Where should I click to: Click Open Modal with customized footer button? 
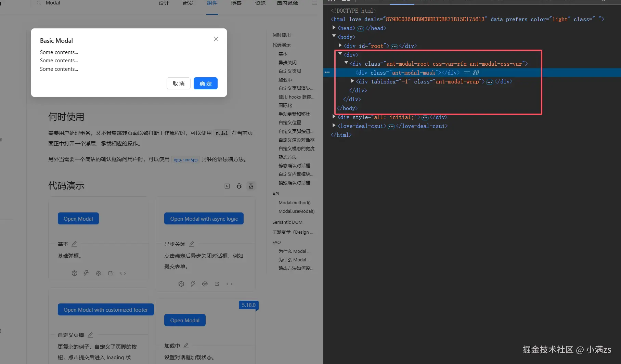[106, 310]
